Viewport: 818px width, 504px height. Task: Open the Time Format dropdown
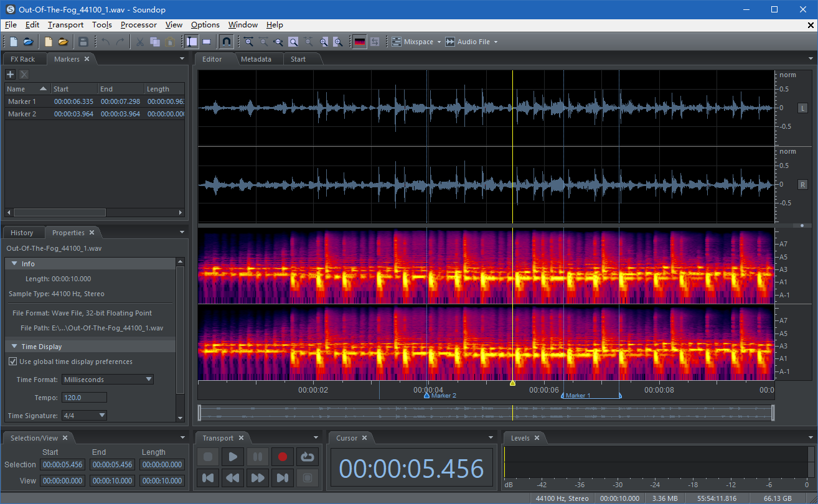pos(108,380)
